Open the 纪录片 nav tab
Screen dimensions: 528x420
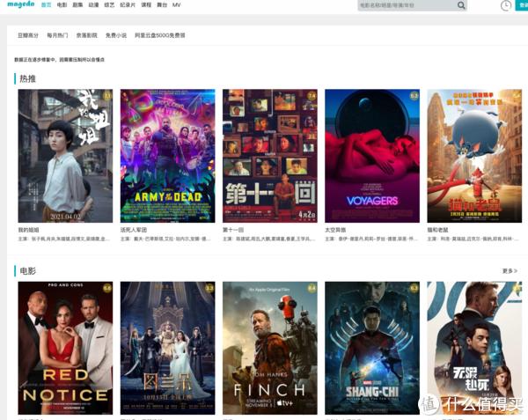[x=128, y=5]
